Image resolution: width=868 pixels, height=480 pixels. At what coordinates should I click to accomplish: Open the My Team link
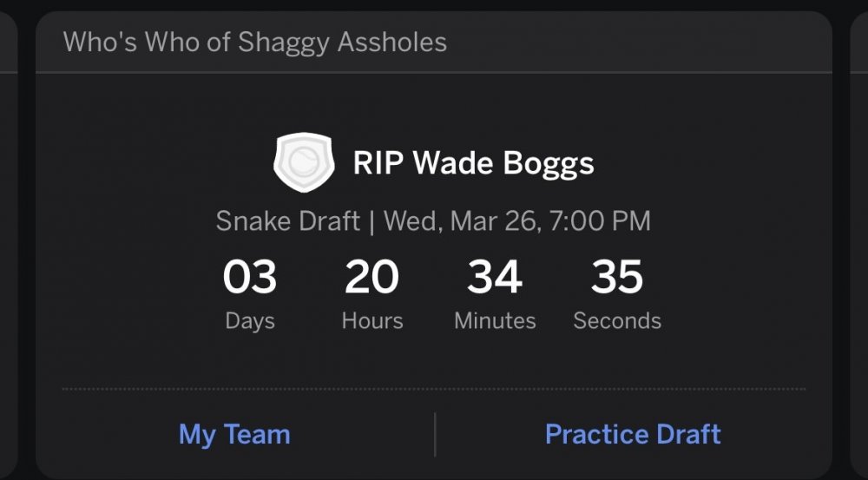234,434
